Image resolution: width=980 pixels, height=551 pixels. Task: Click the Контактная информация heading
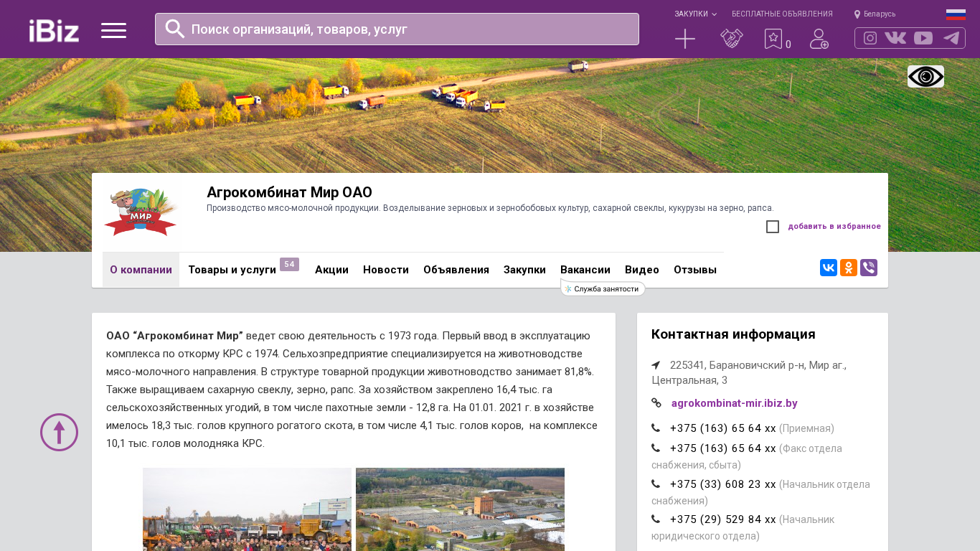(x=733, y=334)
